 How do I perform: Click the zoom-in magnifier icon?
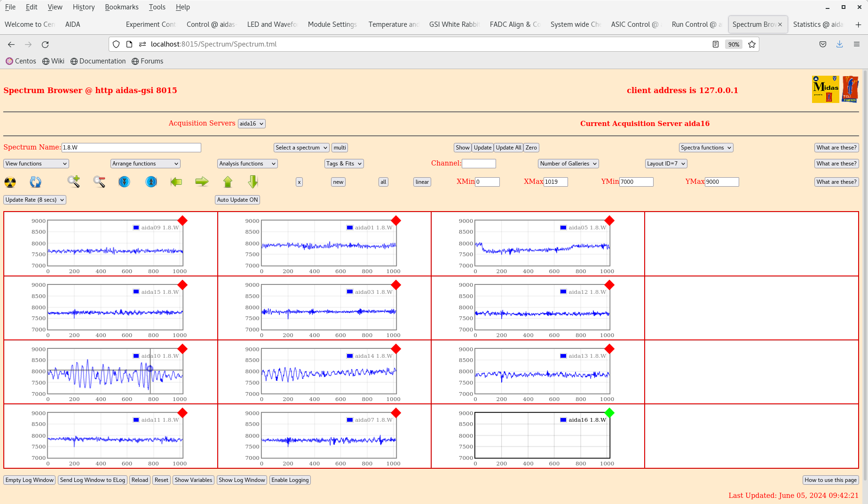(x=73, y=181)
